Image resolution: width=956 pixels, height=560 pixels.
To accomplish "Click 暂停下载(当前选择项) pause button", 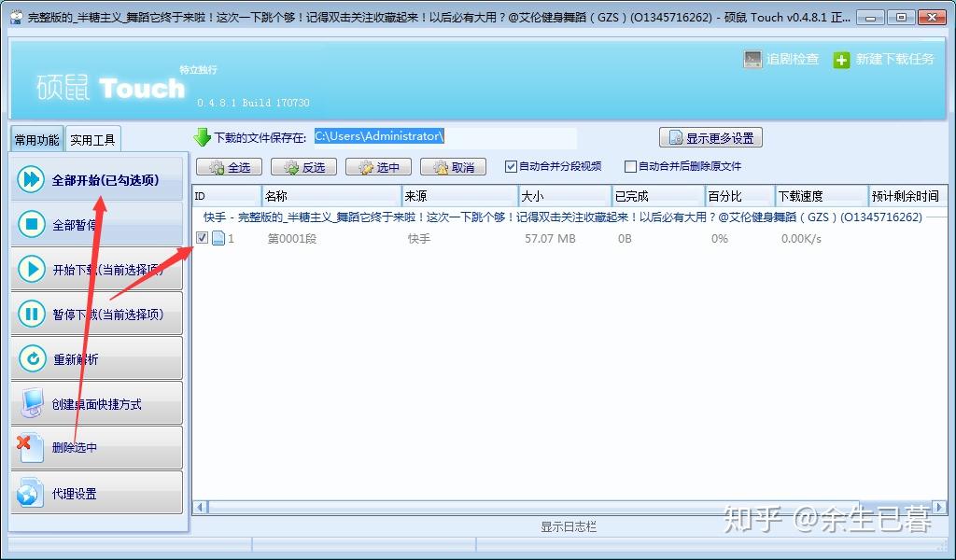I will pos(97,314).
